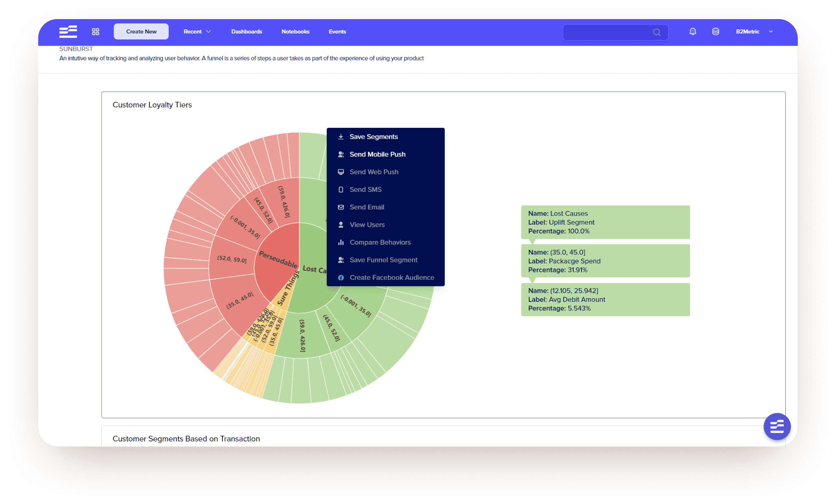
Task: Select Send Mobile Push menu entry
Action: [386, 154]
